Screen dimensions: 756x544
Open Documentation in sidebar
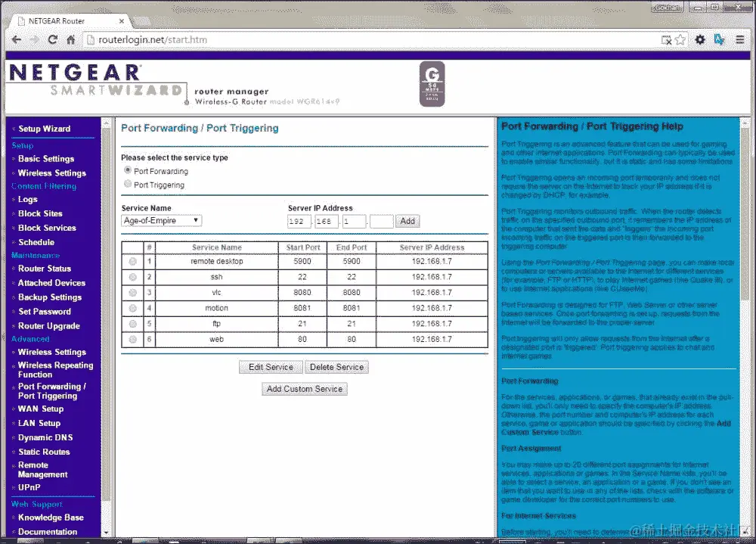click(x=48, y=532)
